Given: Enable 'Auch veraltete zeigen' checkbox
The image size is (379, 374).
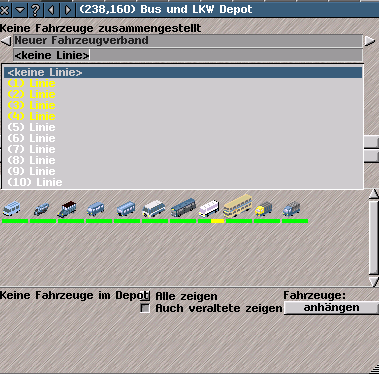Looking at the screenshot, I should click(x=145, y=308).
